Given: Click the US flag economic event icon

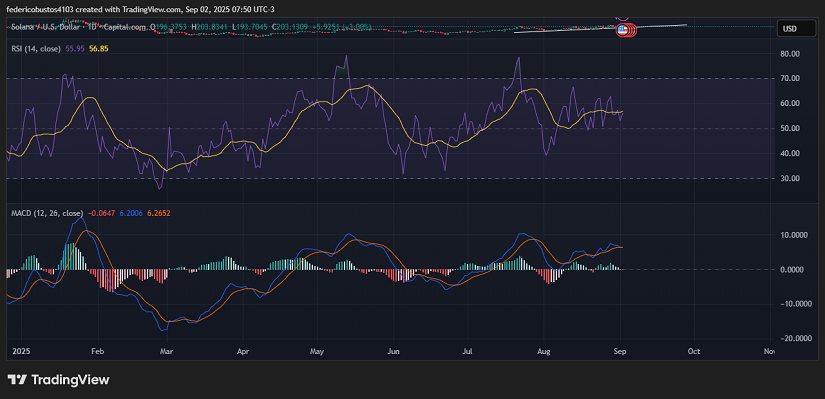Looking at the screenshot, I should pos(622,30).
